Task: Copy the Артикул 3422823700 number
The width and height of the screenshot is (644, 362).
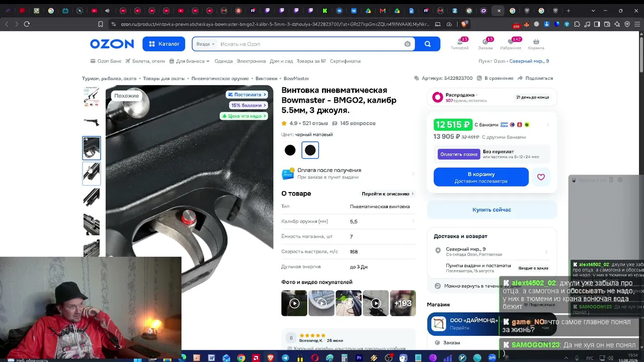Action: coord(443,78)
